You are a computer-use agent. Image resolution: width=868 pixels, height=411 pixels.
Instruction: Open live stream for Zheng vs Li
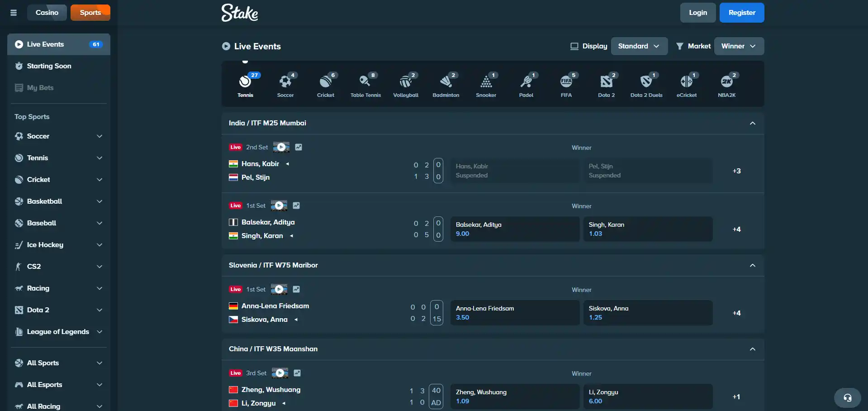point(280,373)
